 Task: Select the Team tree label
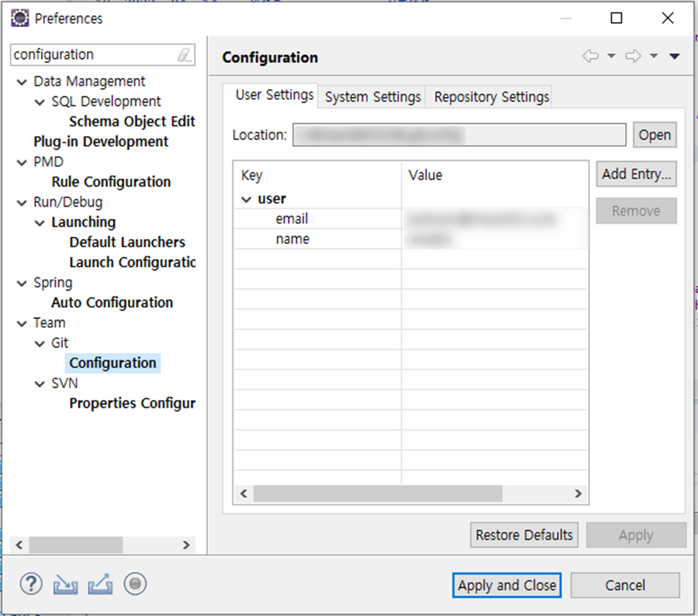click(49, 323)
